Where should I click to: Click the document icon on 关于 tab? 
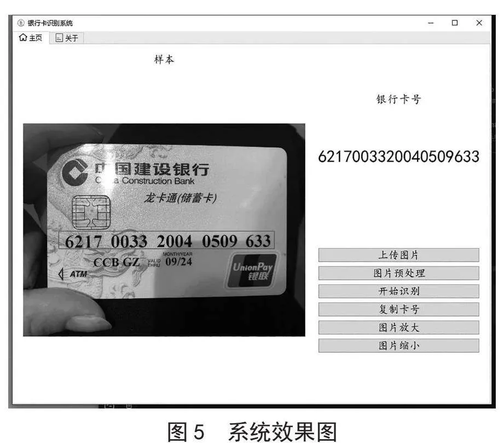coord(59,38)
